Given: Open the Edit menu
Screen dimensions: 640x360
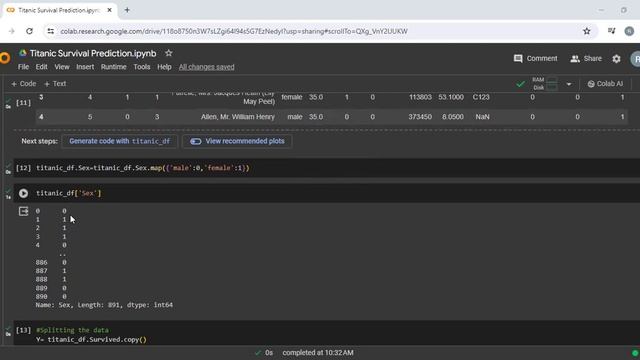Looking at the screenshot, I should pyautogui.click(x=41, y=67).
